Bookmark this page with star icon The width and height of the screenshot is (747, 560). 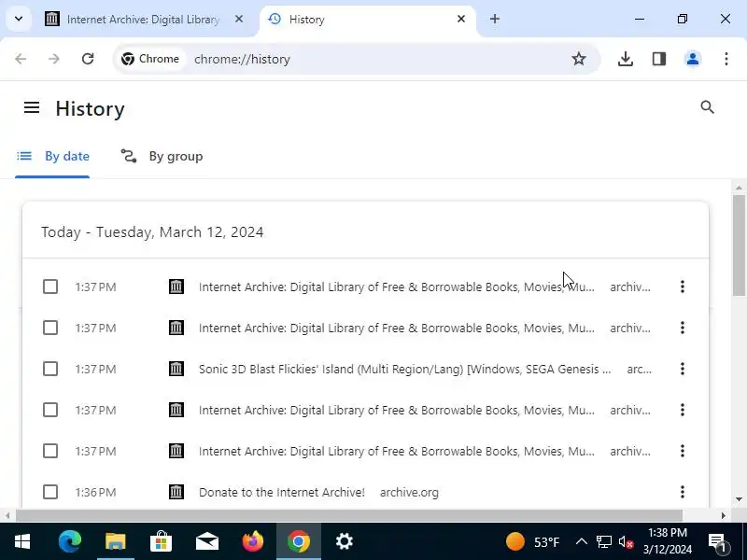click(x=579, y=59)
